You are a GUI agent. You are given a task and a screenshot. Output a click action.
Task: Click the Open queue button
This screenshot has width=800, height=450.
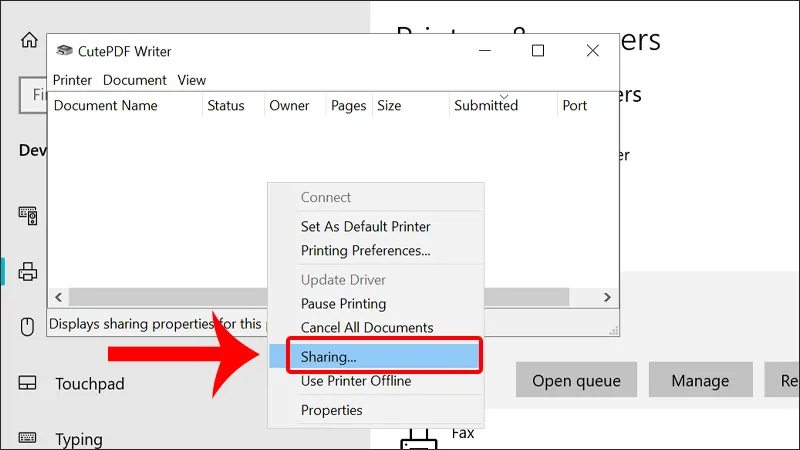(x=576, y=381)
